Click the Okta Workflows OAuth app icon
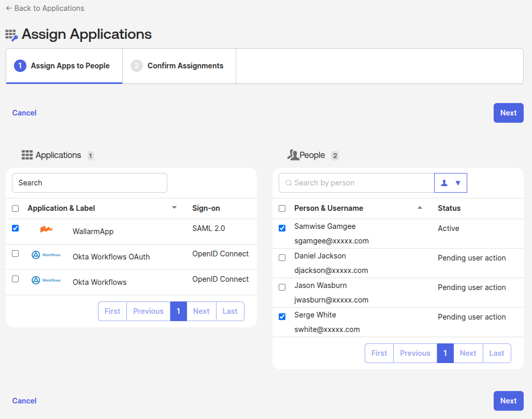The image size is (532, 419). click(x=46, y=255)
